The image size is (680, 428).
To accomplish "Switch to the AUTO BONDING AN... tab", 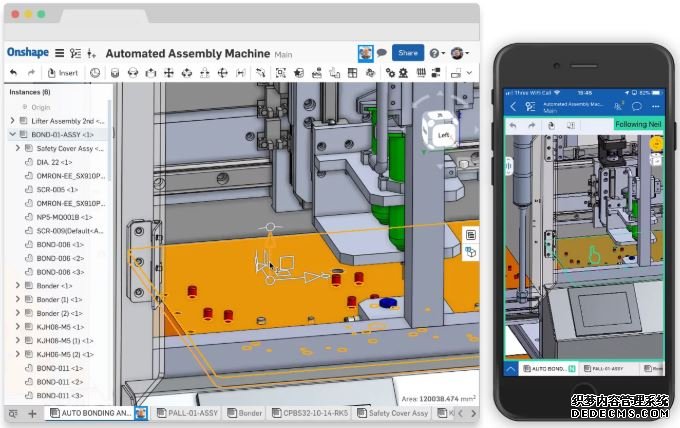I will tap(96, 413).
